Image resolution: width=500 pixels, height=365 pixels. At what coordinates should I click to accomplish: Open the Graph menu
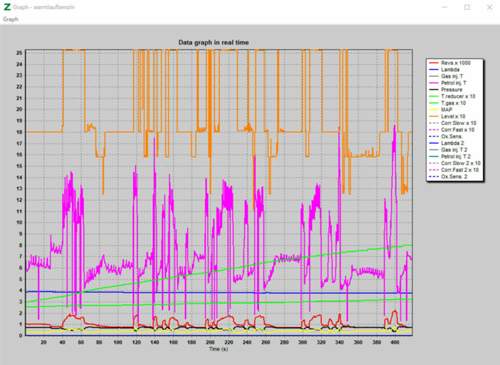click(x=10, y=19)
